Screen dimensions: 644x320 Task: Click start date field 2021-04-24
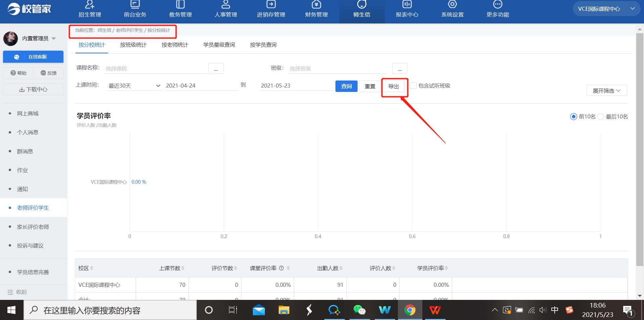click(x=201, y=86)
